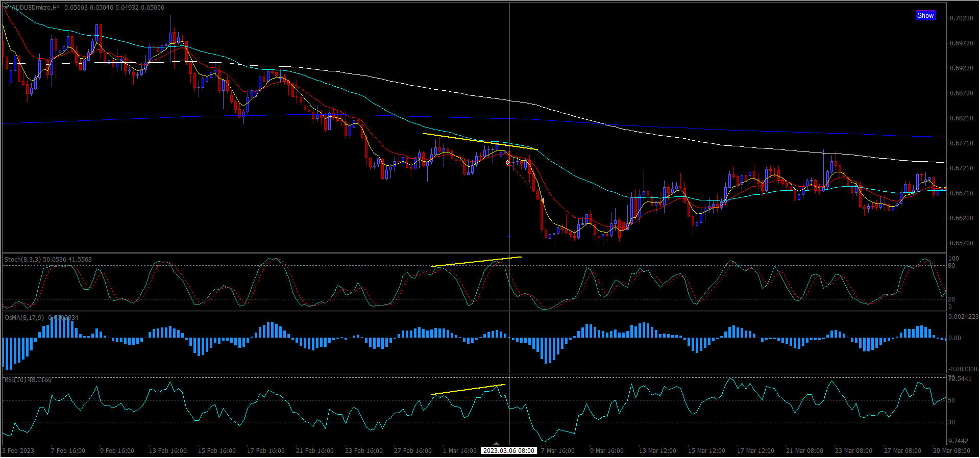Click the 21 Mar 08:00 time axis label
This screenshot has width=980, height=458.
(804, 451)
